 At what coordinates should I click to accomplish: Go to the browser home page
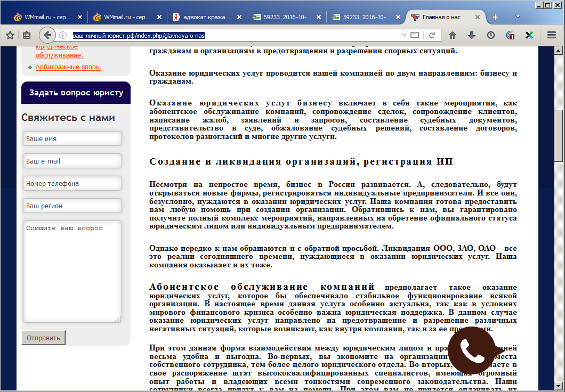coord(453,35)
